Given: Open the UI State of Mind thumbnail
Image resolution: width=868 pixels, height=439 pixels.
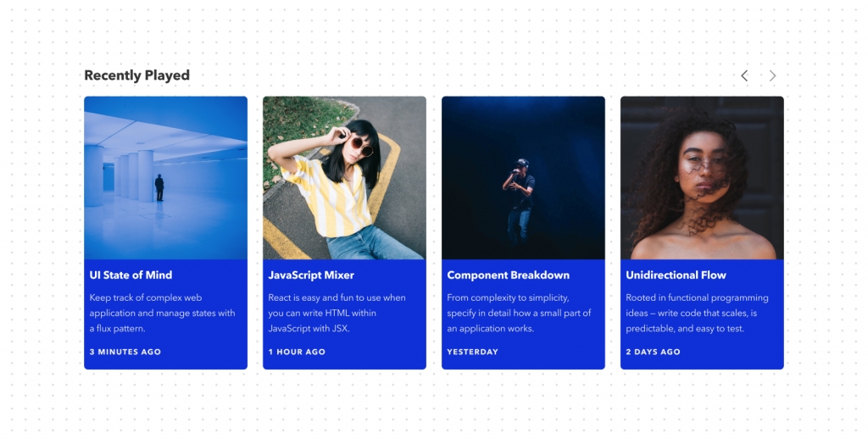Looking at the screenshot, I should (x=165, y=178).
